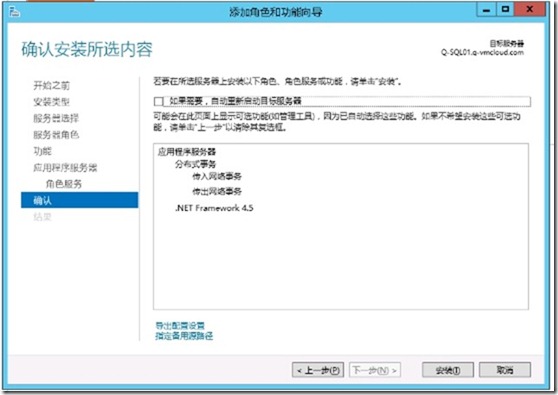Viewport: 558px width, 395px height.
Task: Select the 功能 step
Action: point(42,151)
